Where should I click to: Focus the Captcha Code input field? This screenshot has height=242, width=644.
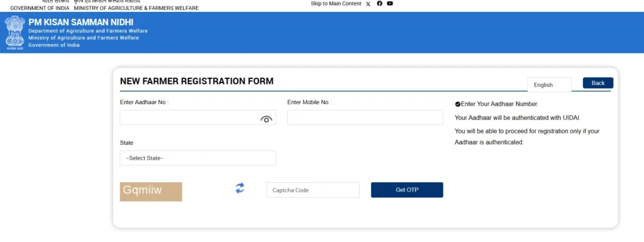click(313, 190)
